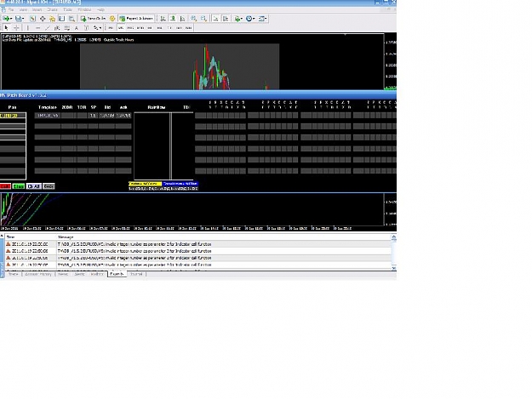Click the yellow highlighted pair cell

pyautogui.click(x=13, y=116)
